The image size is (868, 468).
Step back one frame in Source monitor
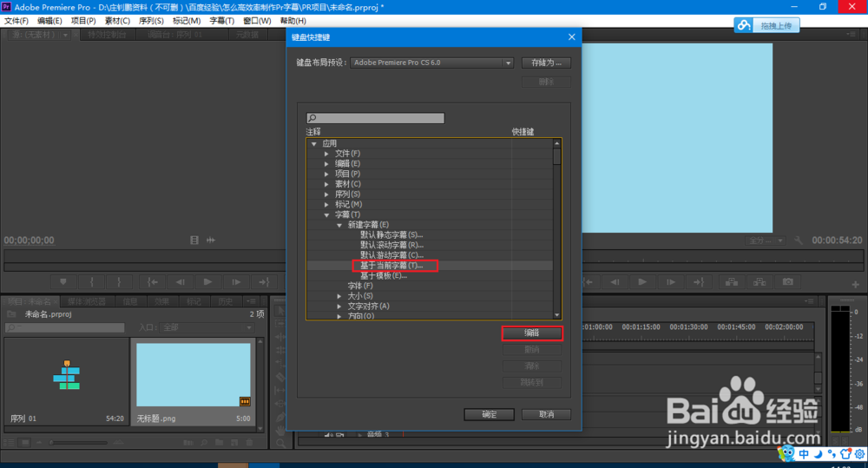coord(181,282)
